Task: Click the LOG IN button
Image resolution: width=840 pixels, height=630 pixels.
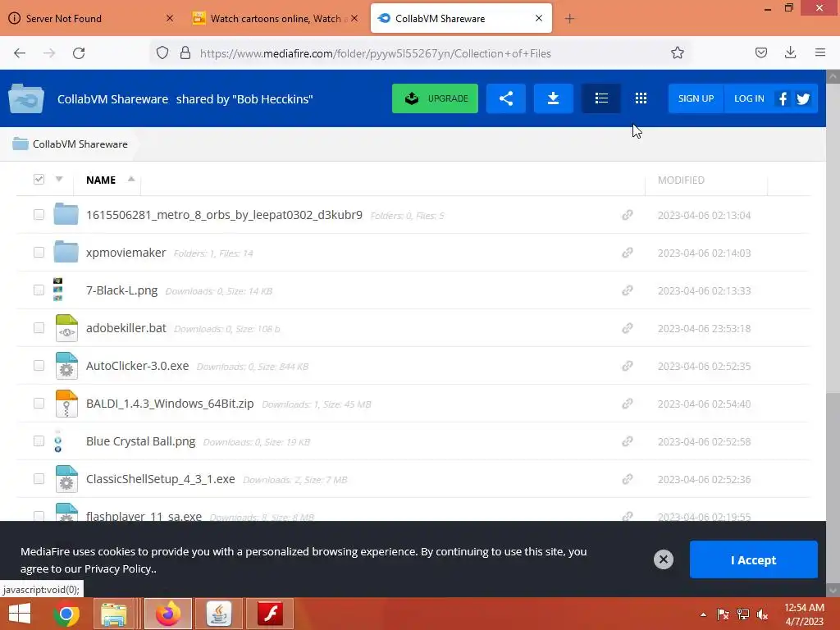Action: (x=749, y=98)
